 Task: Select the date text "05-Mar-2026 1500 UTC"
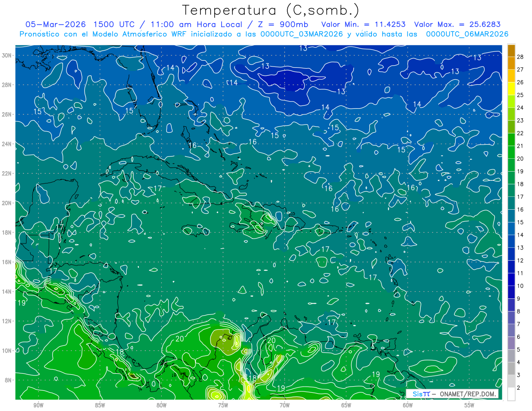click(80, 25)
